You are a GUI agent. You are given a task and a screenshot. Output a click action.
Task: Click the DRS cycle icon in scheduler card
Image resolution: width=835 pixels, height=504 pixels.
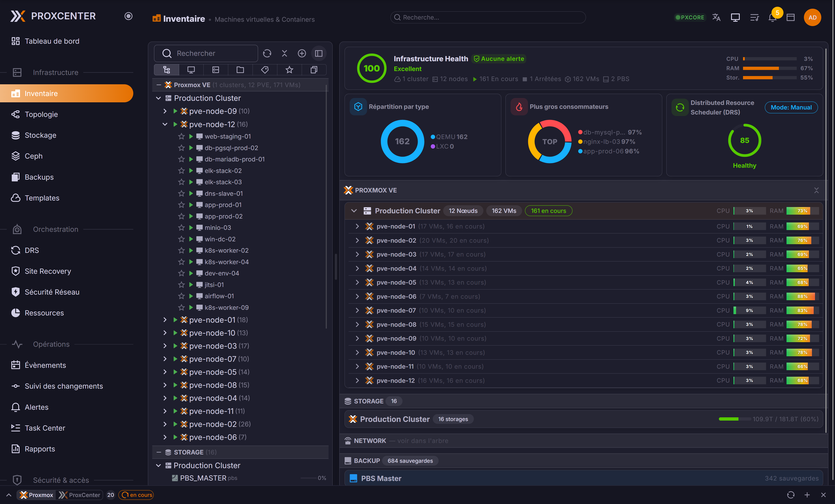(680, 107)
